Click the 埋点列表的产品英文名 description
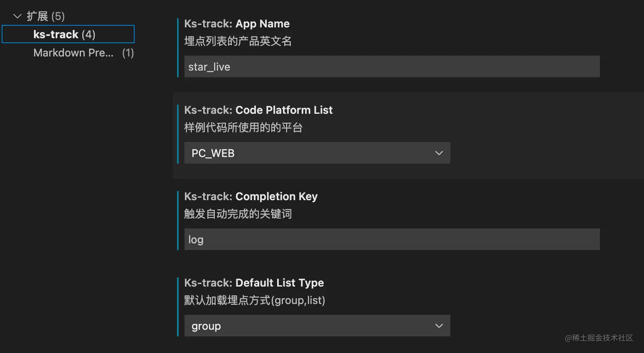644x353 pixels. [238, 41]
